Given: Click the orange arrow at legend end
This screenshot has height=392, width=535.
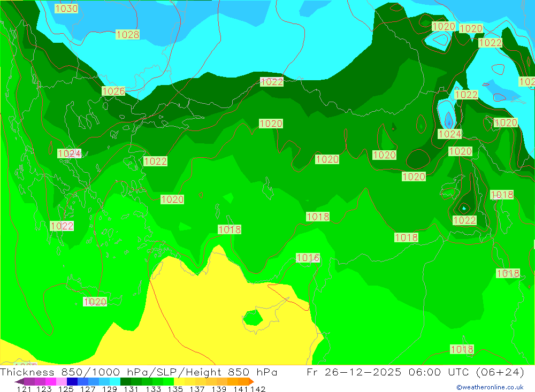Looking at the screenshot, I should pyautogui.click(x=251, y=381).
